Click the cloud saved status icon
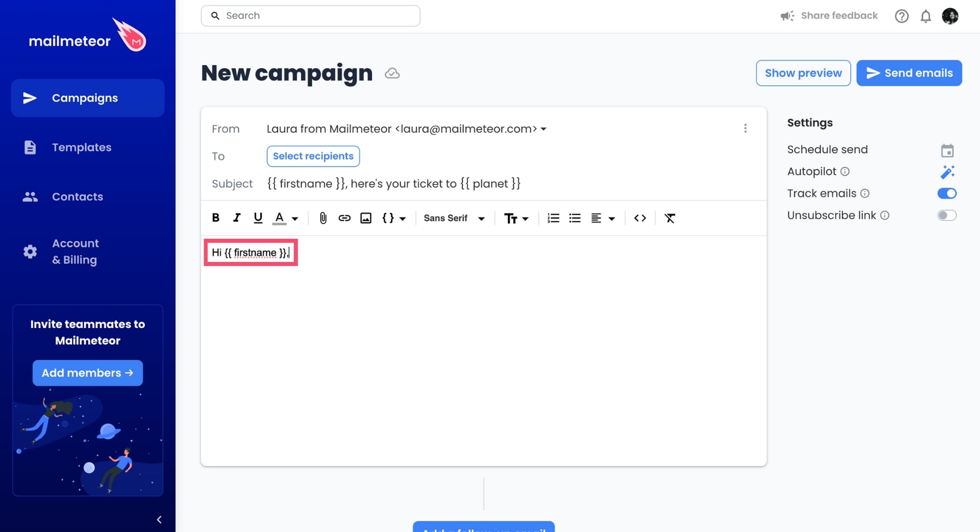This screenshot has height=532, width=980. pyautogui.click(x=392, y=74)
